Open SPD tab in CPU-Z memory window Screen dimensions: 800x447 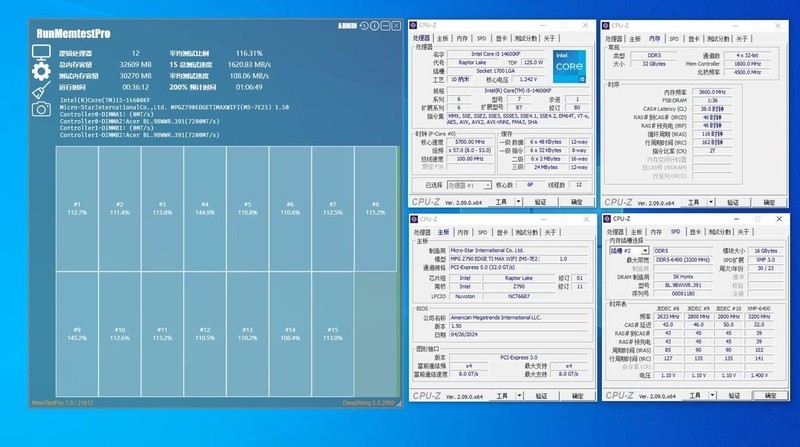pos(674,39)
